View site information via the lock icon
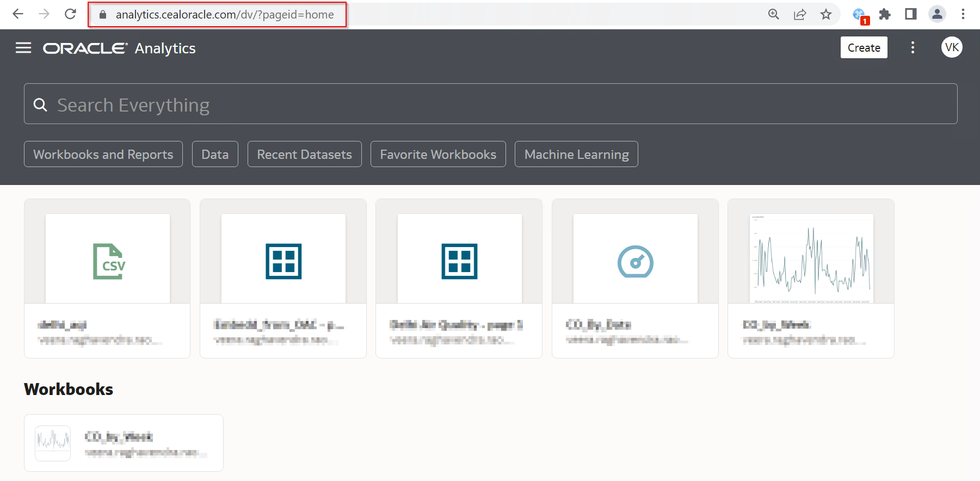This screenshot has height=481, width=980. click(103, 15)
